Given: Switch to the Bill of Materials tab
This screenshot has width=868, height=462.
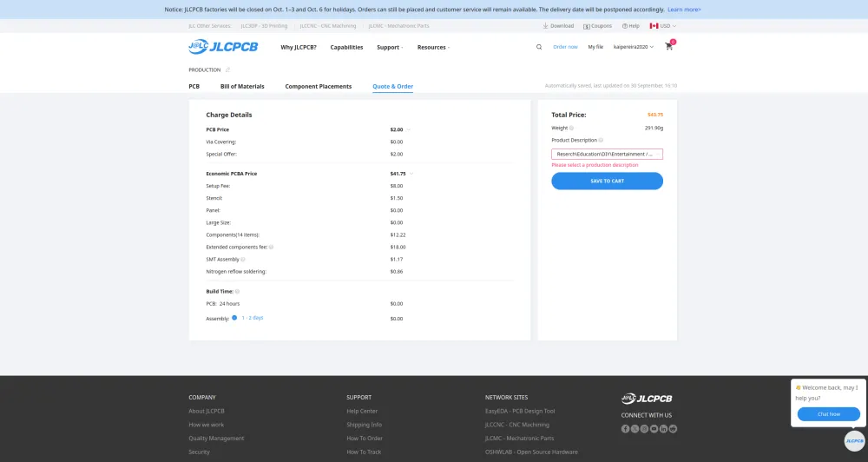Looking at the screenshot, I should [x=242, y=87].
